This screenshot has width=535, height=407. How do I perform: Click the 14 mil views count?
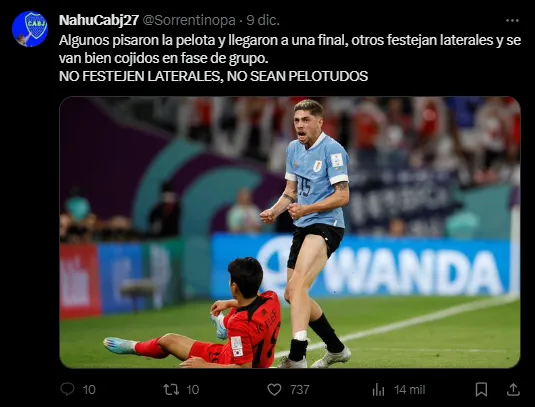click(409, 390)
